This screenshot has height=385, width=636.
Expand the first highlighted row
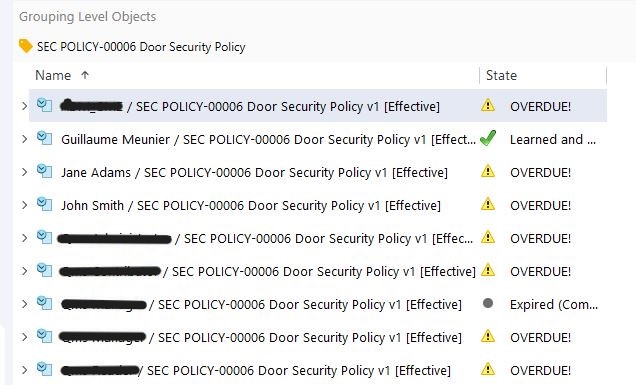[24, 106]
